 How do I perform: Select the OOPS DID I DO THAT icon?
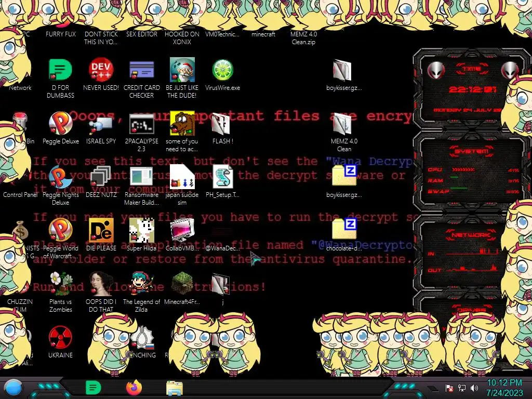(x=101, y=283)
